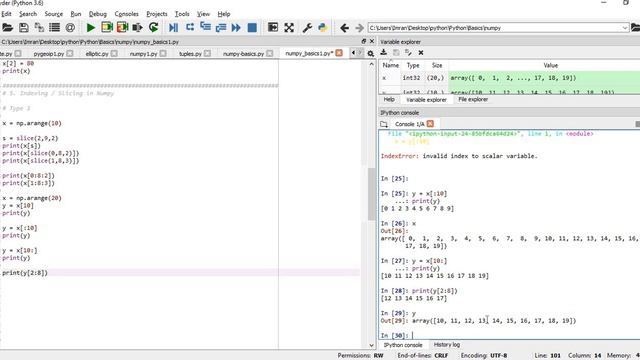640x360 pixels.
Task: Click the editor scrollbar down arrow
Action: 371,345
